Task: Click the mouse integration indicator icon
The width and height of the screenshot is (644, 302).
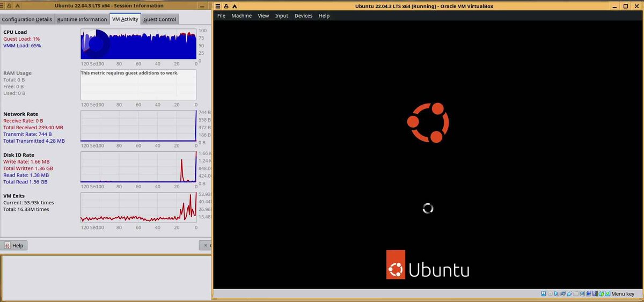Action: click(x=602, y=293)
